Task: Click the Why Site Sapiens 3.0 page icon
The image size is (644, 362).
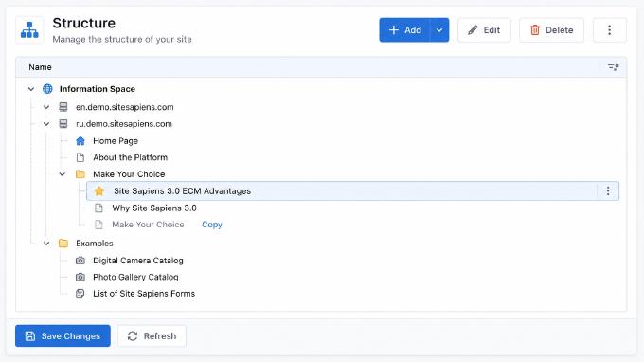Action: point(99,208)
